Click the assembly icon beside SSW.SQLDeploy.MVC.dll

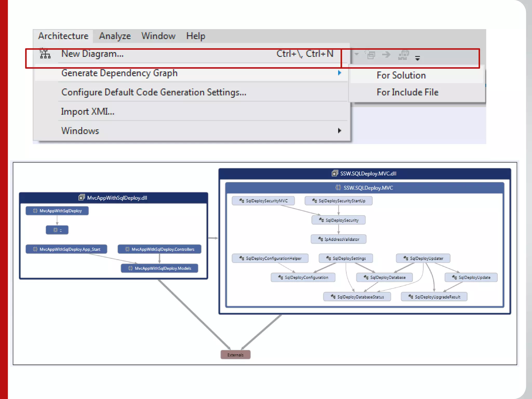[335, 173]
